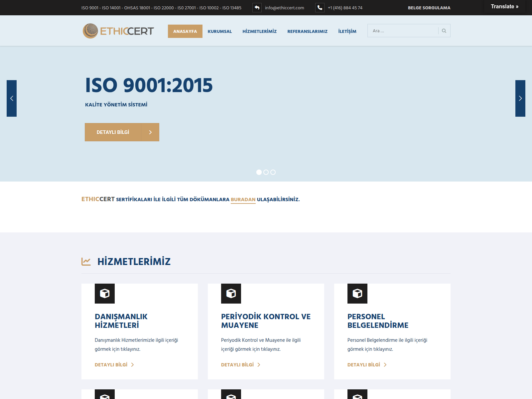Click cube icon on Periyodik Kontrol card

[231, 294]
